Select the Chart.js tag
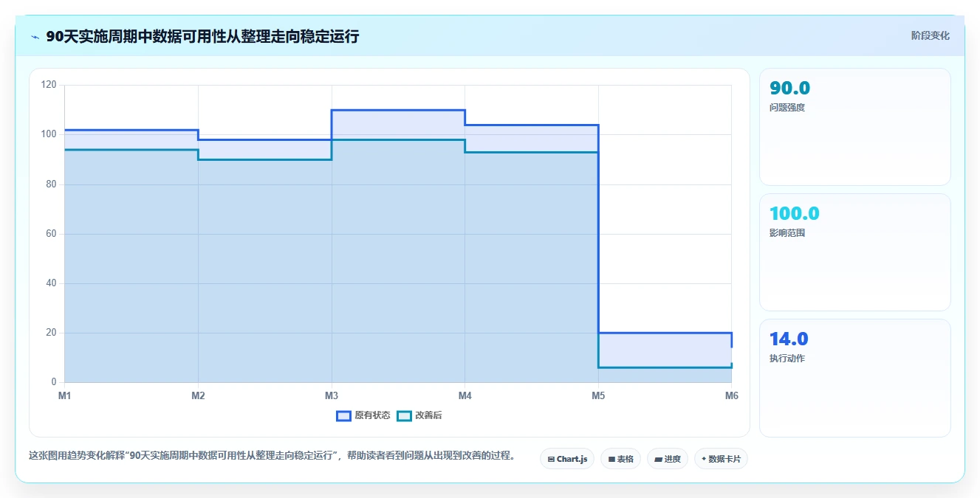Viewport: 980px width, 498px height. tap(567, 459)
